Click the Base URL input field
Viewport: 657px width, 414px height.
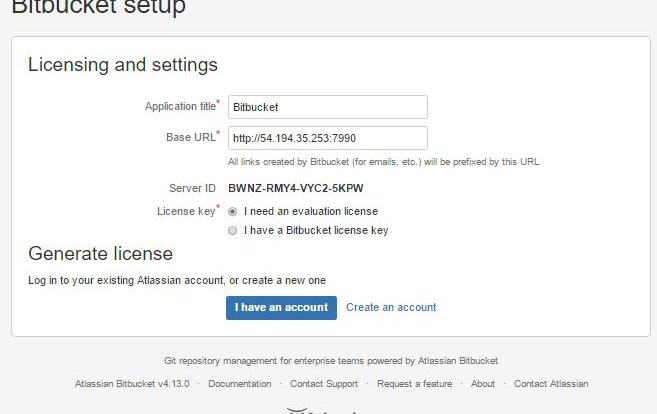point(328,138)
